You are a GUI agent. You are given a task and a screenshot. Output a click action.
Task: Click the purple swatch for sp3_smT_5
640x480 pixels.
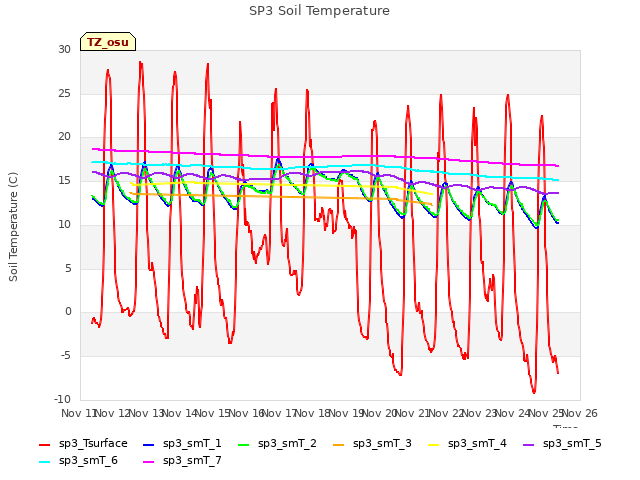click(x=529, y=445)
